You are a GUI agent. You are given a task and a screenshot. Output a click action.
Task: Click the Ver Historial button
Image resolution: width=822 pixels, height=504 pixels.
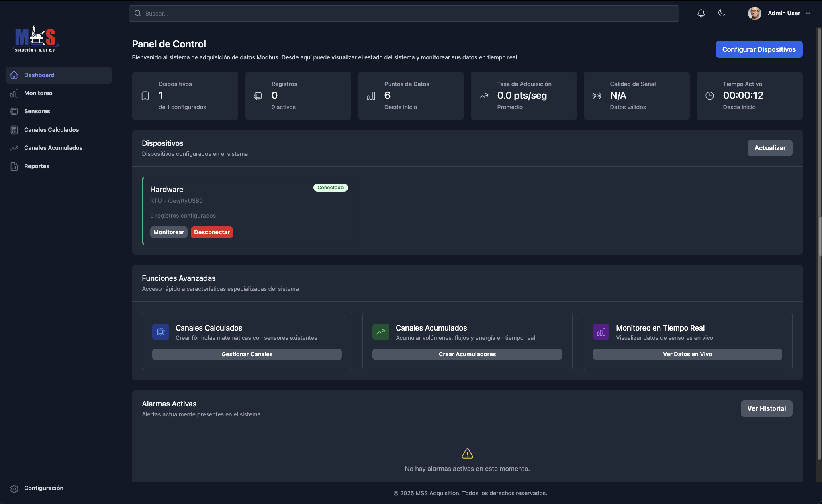point(766,408)
